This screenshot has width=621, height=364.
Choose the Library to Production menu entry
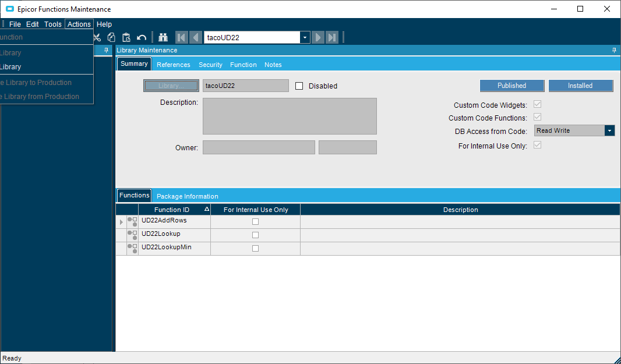[47, 82]
